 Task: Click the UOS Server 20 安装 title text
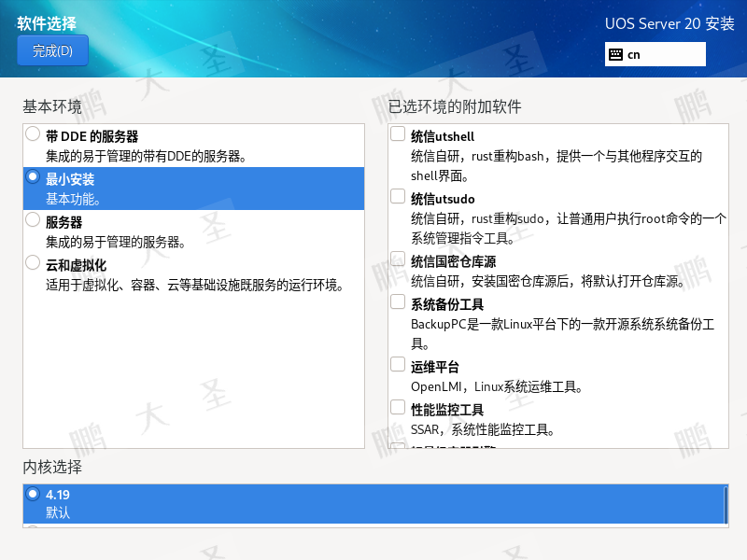pyautogui.click(x=669, y=23)
